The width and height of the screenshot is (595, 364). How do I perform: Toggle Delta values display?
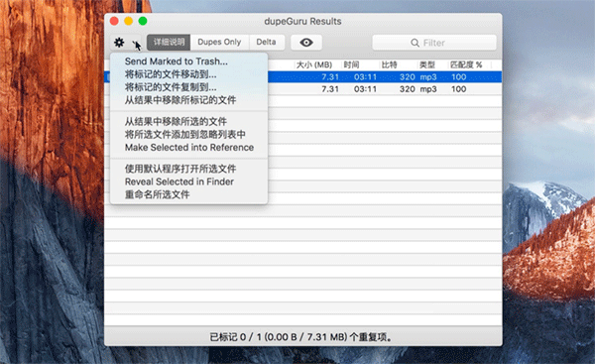(x=266, y=42)
